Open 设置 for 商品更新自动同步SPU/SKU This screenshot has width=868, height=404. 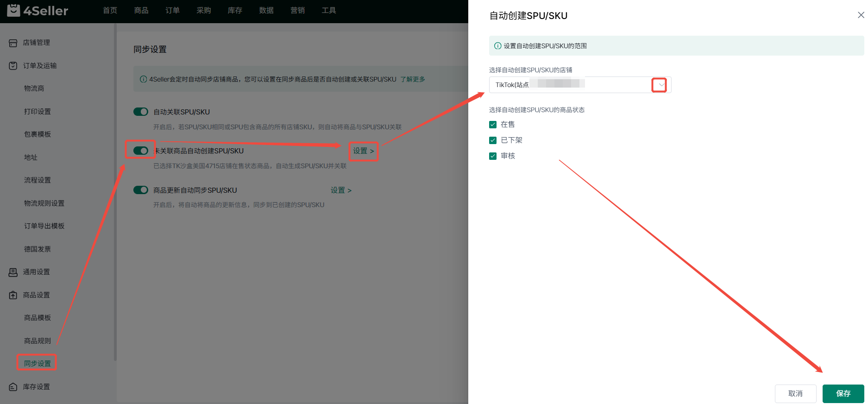[x=341, y=190]
